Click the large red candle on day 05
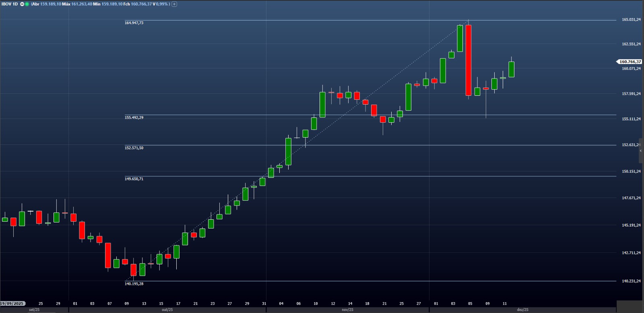644x313 pixels. pos(469,60)
